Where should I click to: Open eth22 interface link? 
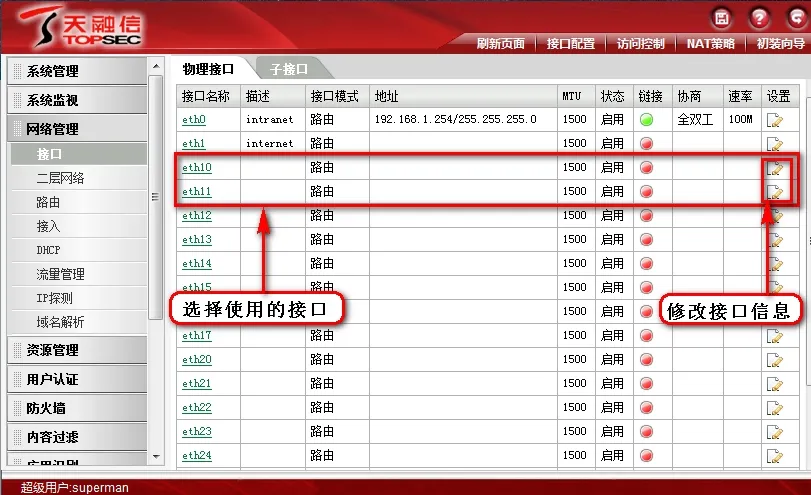click(197, 408)
